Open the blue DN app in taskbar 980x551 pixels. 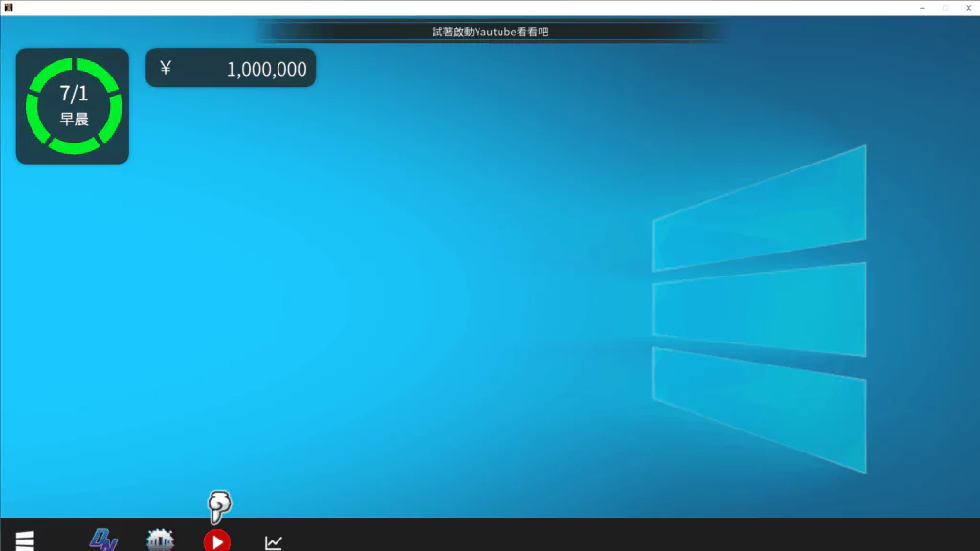103,540
